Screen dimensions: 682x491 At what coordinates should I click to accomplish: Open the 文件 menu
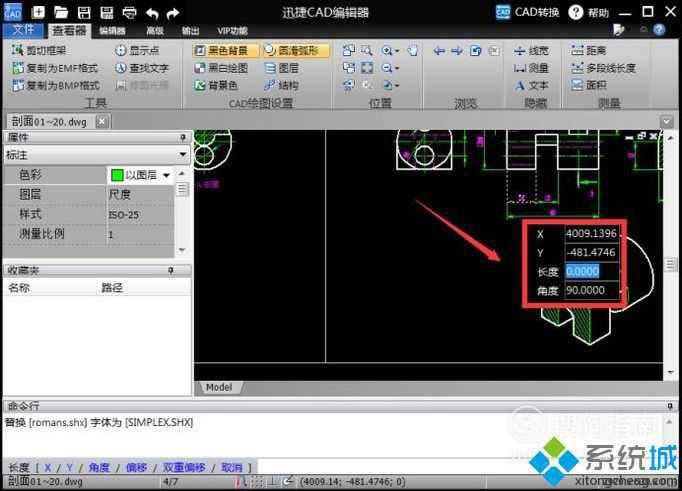coord(23,30)
